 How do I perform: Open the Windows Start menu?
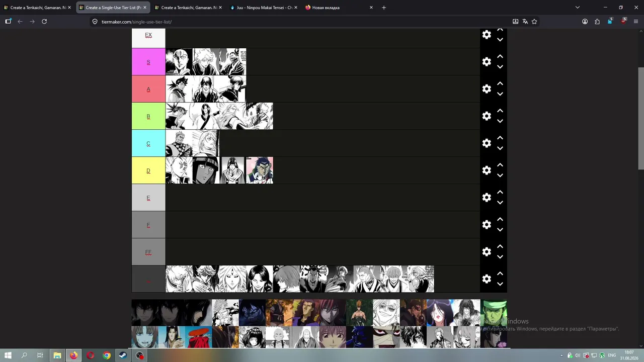8,355
